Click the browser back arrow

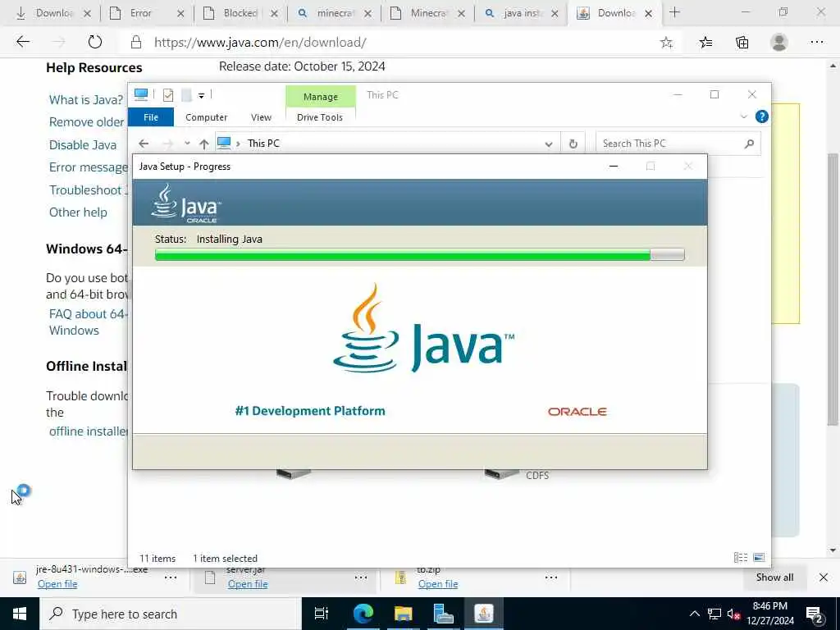(x=22, y=42)
